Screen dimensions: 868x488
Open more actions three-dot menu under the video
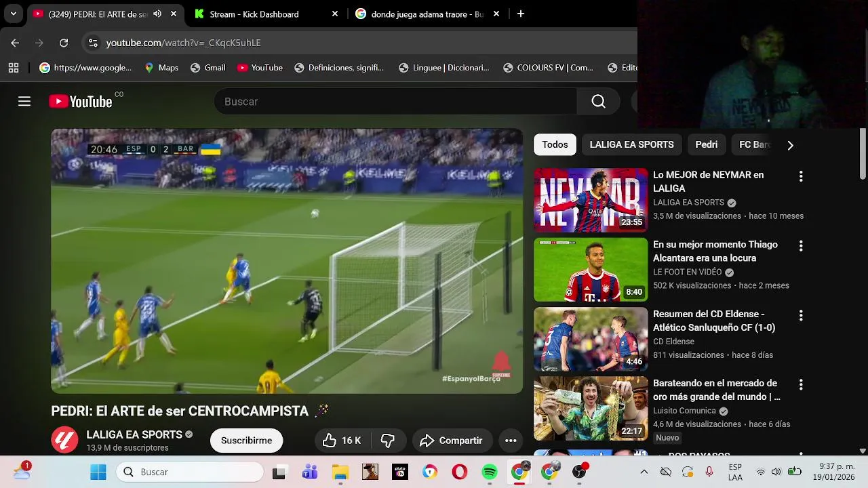(511, 441)
